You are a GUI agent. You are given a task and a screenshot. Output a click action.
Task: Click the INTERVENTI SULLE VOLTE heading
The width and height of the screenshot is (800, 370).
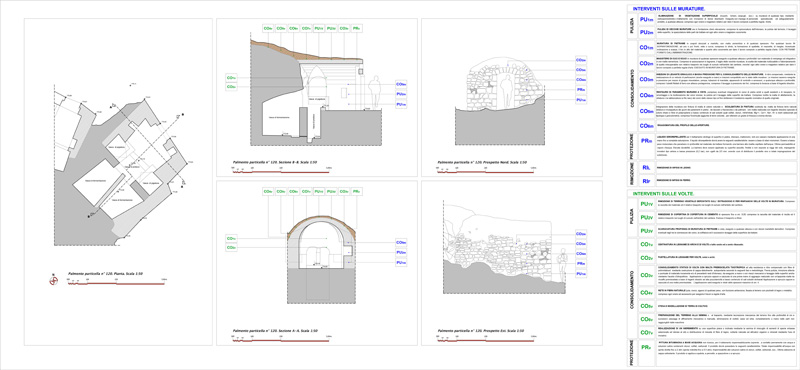pos(665,194)
